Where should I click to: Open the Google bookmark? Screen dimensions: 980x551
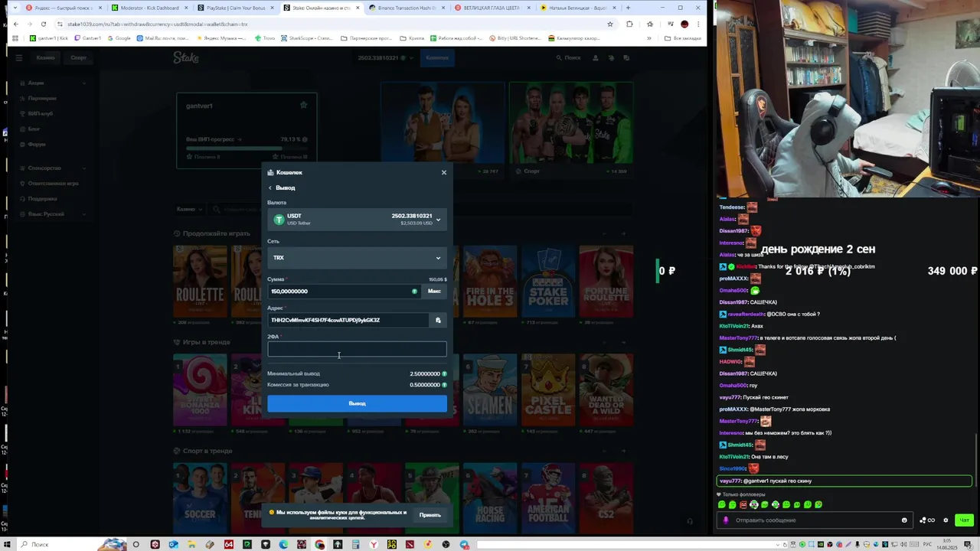pos(118,38)
